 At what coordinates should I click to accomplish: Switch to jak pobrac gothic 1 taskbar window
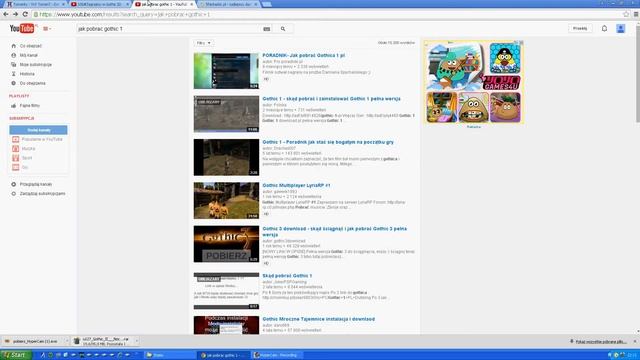(x=224, y=355)
